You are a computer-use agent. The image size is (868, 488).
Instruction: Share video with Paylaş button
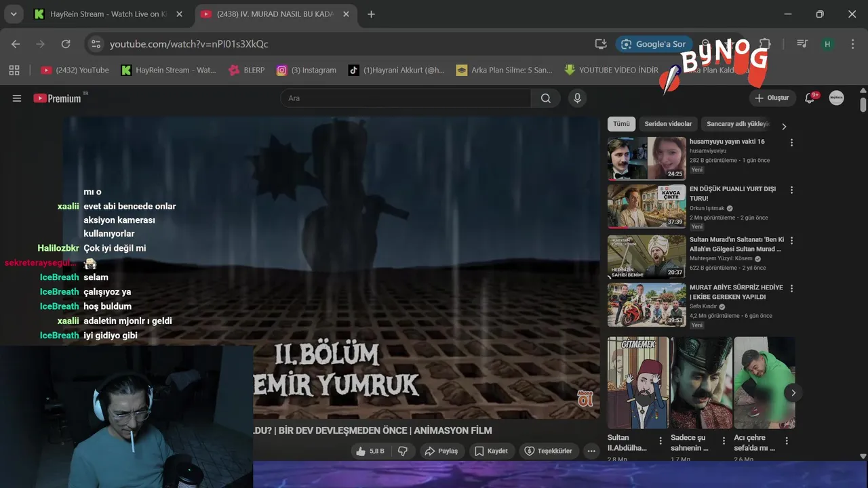(441, 451)
